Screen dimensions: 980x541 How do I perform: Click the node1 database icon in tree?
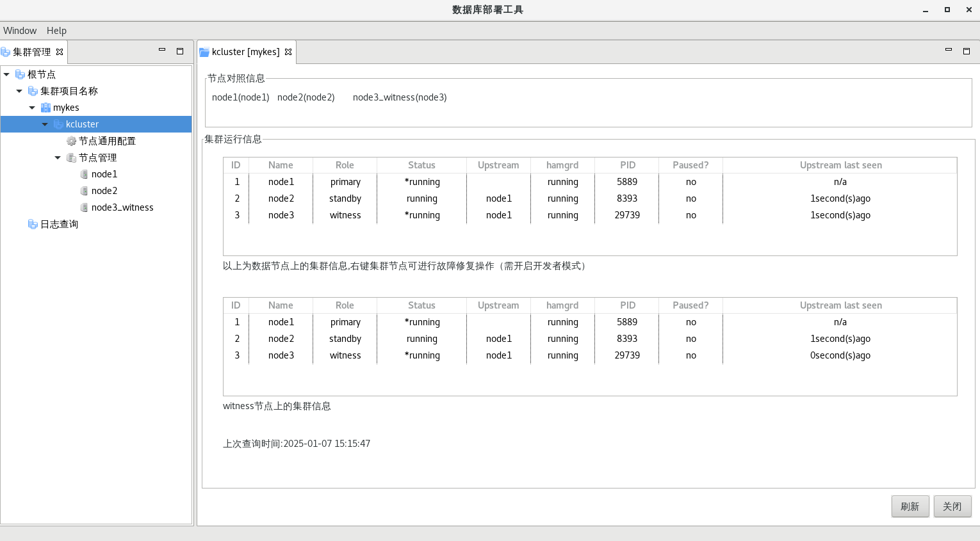pyautogui.click(x=84, y=174)
